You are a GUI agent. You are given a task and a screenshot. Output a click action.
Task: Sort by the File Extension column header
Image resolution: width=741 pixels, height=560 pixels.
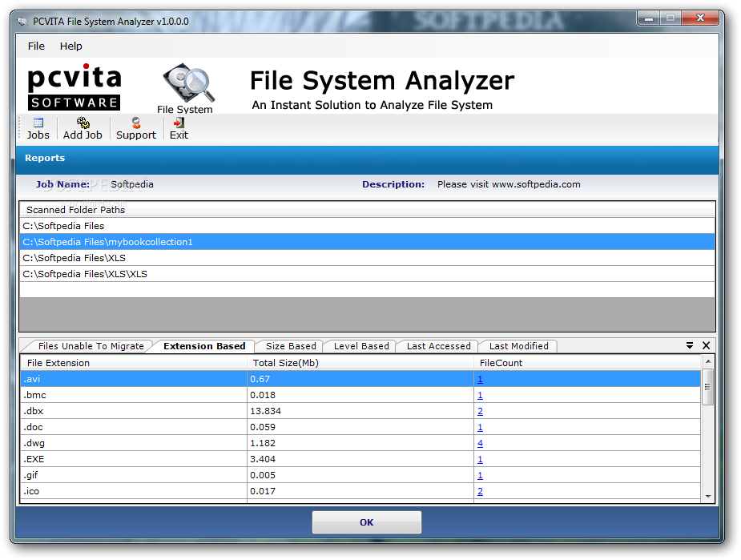(x=134, y=363)
